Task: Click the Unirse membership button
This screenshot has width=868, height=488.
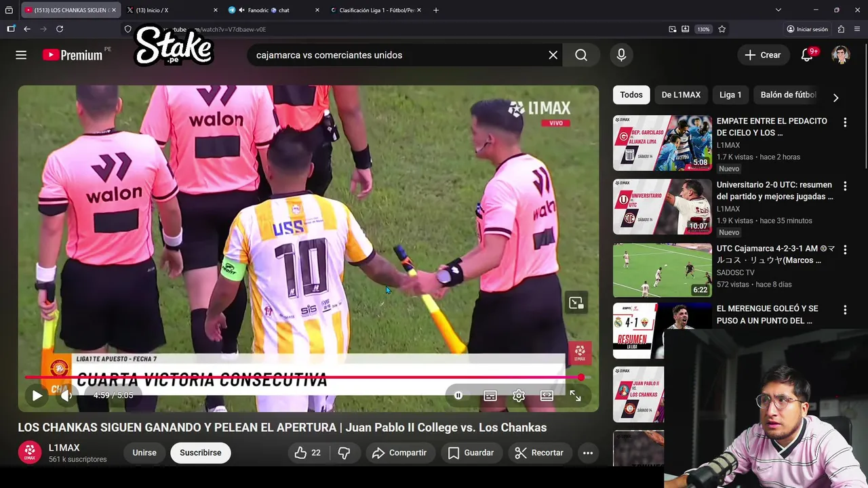Action: (x=144, y=453)
